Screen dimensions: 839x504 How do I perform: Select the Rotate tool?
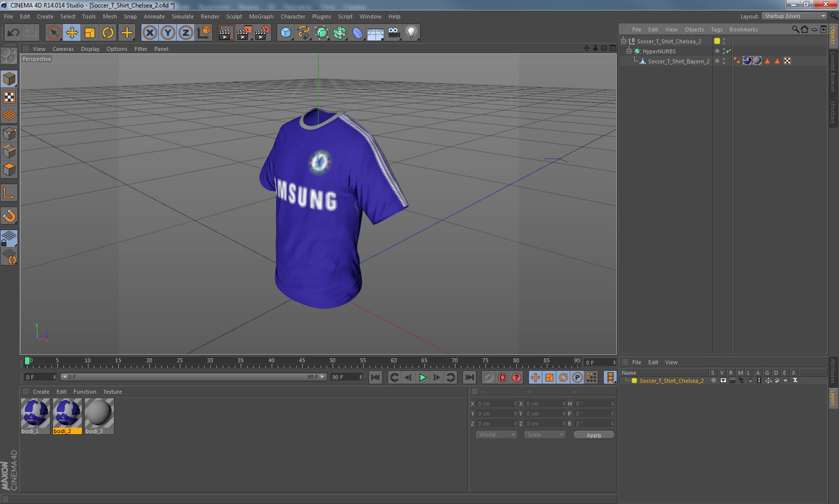tap(108, 33)
